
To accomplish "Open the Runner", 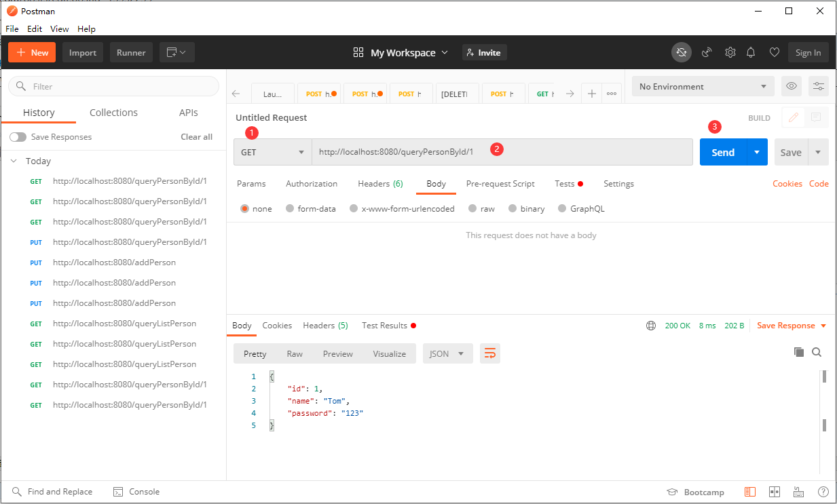I will (x=131, y=52).
